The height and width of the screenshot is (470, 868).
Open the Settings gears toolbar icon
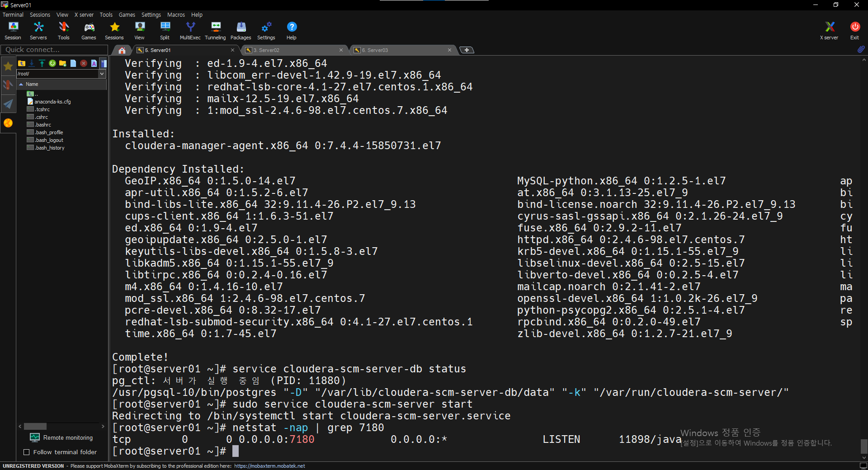pyautogui.click(x=266, y=31)
